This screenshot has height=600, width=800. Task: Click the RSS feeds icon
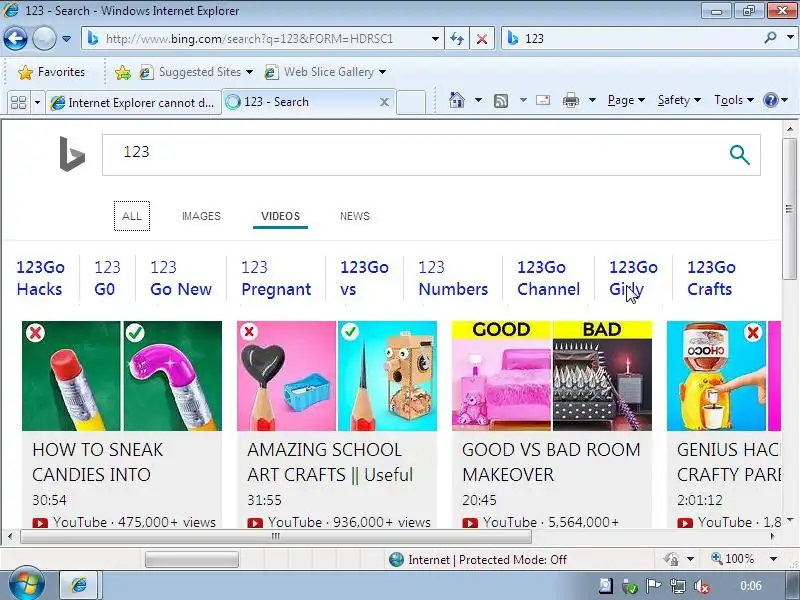coord(501,101)
